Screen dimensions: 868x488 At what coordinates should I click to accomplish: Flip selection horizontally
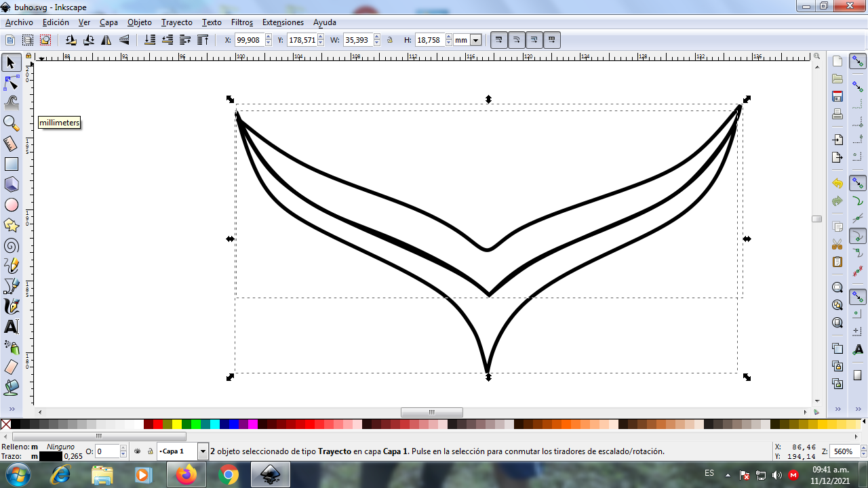[106, 40]
